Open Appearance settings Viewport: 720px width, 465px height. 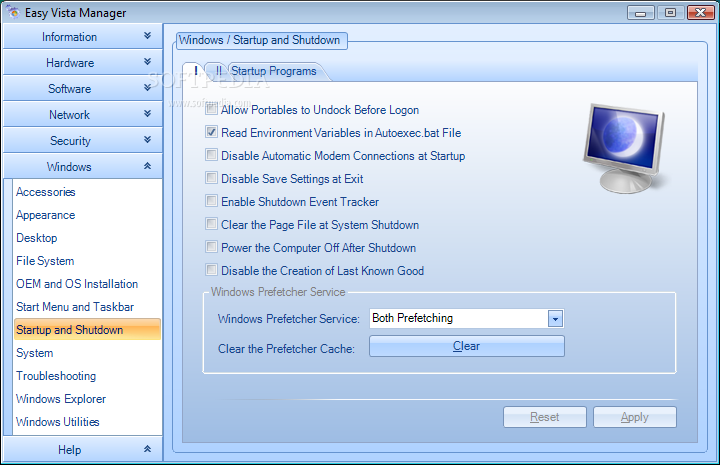point(45,215)
